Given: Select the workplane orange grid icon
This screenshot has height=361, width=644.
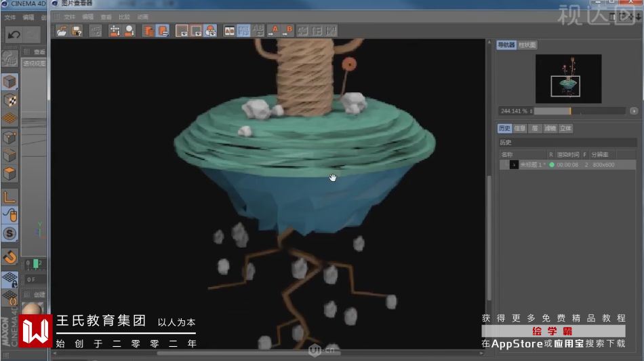Looking at the screenshot, I should [x=9, y=119].
